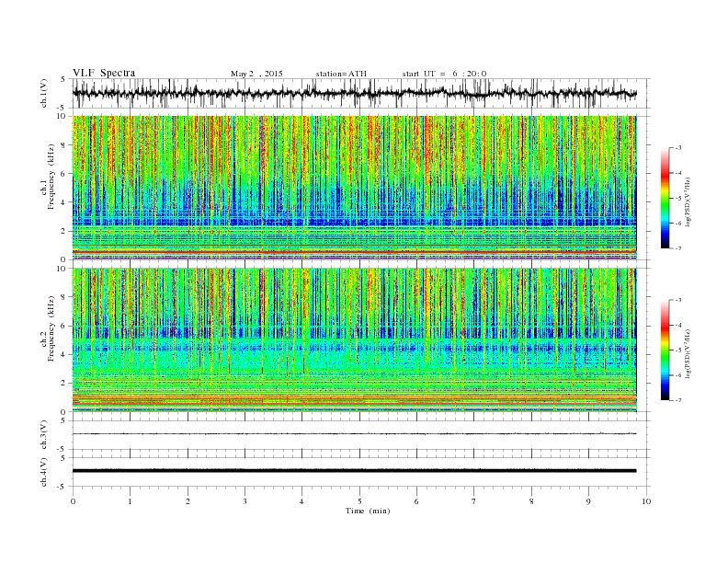
Task: Click the 'Time (min)' axis label
Action: tap(368, 511)
